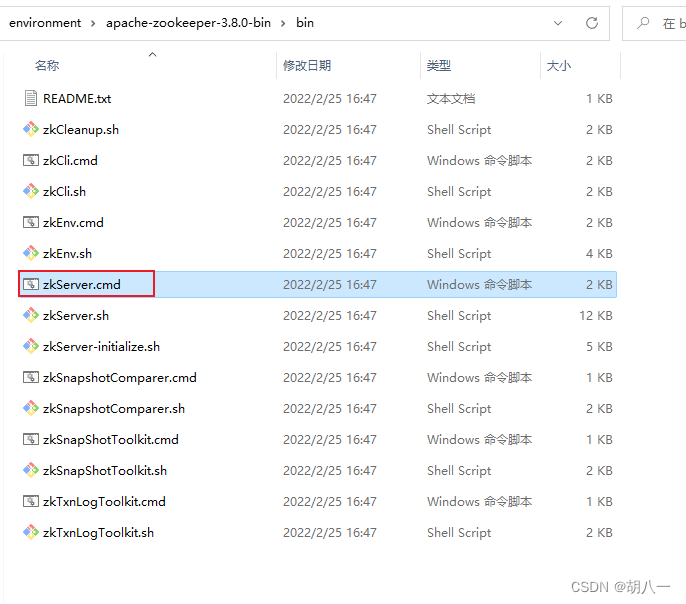Click the 5 KB size of zkServer-initialize.sh

pyautogui.click(x=599, y=347)
